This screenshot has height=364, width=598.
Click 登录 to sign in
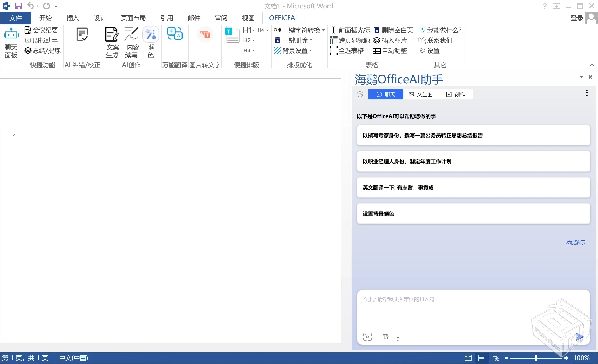tap(577, 18)
